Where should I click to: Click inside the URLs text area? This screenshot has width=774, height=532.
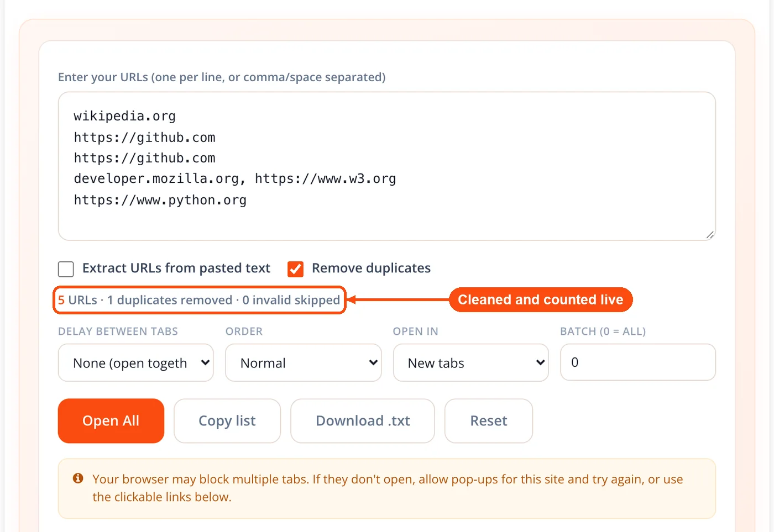(387, 166)
